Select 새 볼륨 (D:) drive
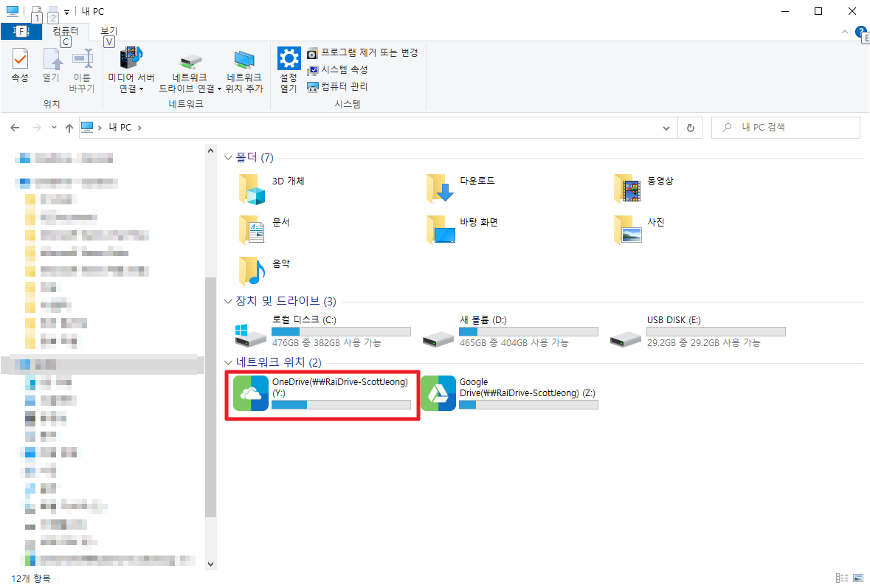 pyautogui.click(x=511, y=331)
